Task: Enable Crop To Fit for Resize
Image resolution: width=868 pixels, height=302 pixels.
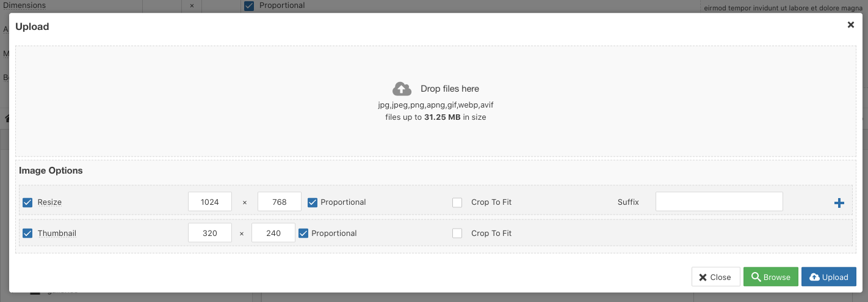Action: [x=457, y=202]
